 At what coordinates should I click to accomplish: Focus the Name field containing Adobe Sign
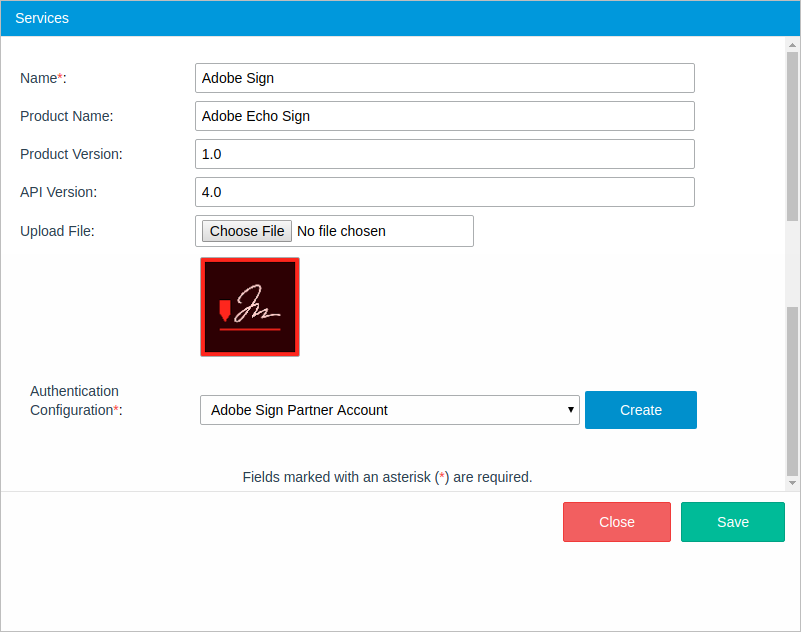click(444, 78)
